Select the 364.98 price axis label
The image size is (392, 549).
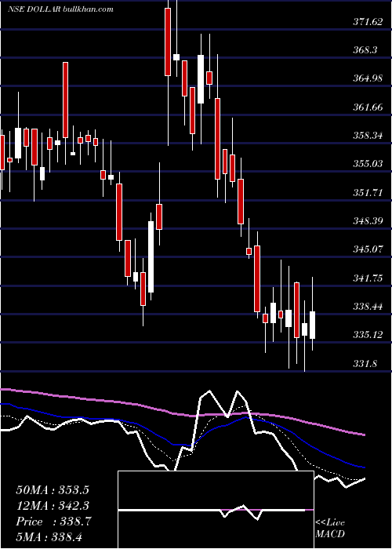368,78
